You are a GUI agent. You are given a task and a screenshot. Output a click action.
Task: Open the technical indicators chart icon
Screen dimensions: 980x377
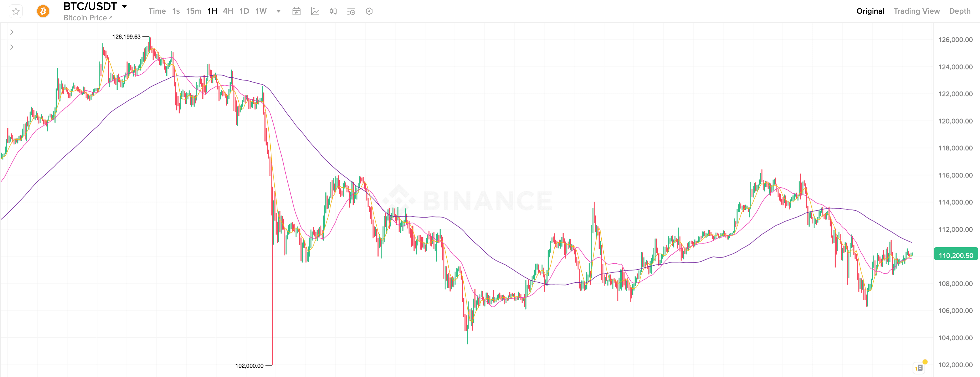(x=315, y=11)
